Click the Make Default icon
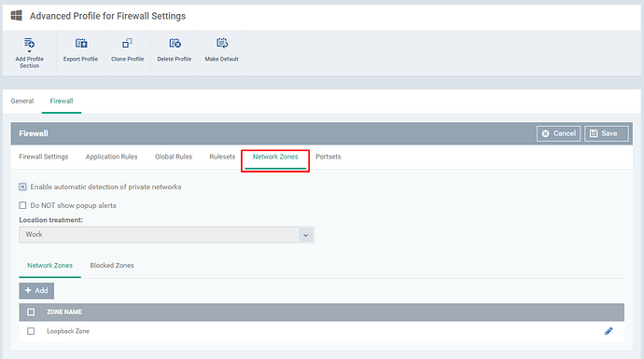This screenshot has width=644, height=359. coord(222,43)
